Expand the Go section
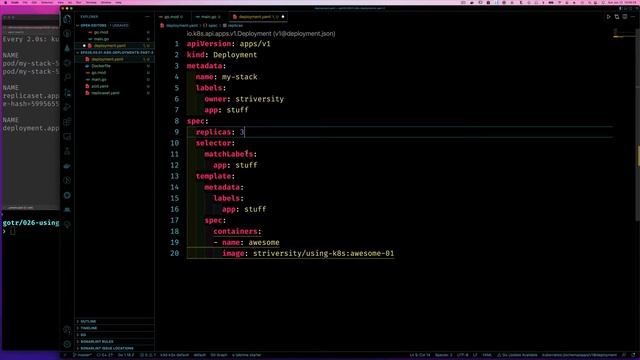The height and width of the screenshot is (360, 640). pyautogui.click(x=115, y=335)
